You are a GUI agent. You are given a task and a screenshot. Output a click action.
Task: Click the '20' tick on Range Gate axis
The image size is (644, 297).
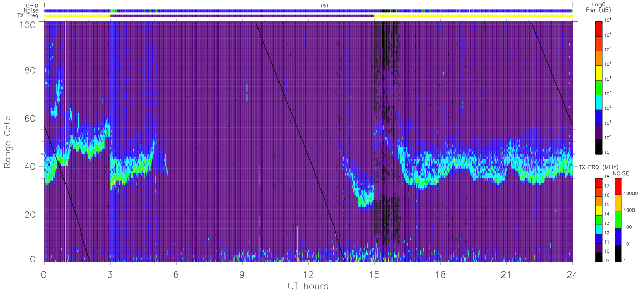[x=30, y=214]
